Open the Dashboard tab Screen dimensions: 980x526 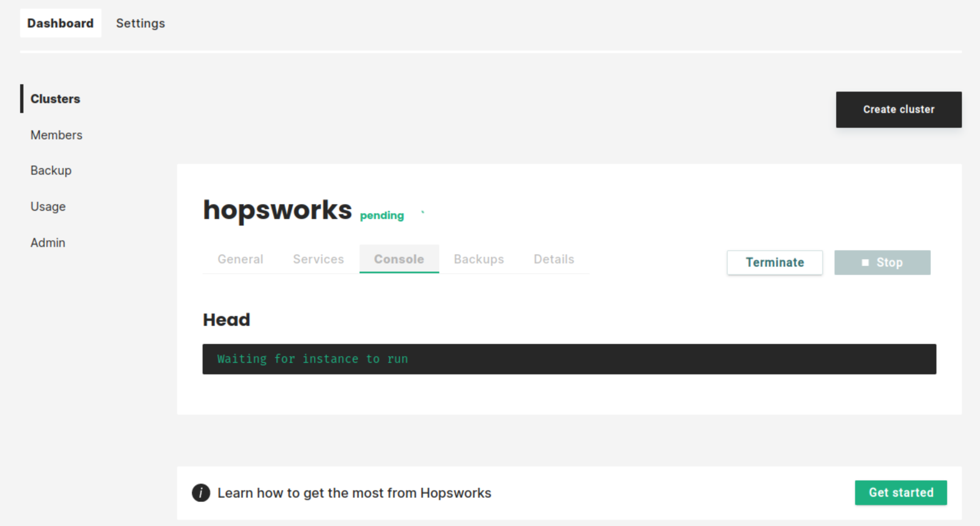click(60, 23)
